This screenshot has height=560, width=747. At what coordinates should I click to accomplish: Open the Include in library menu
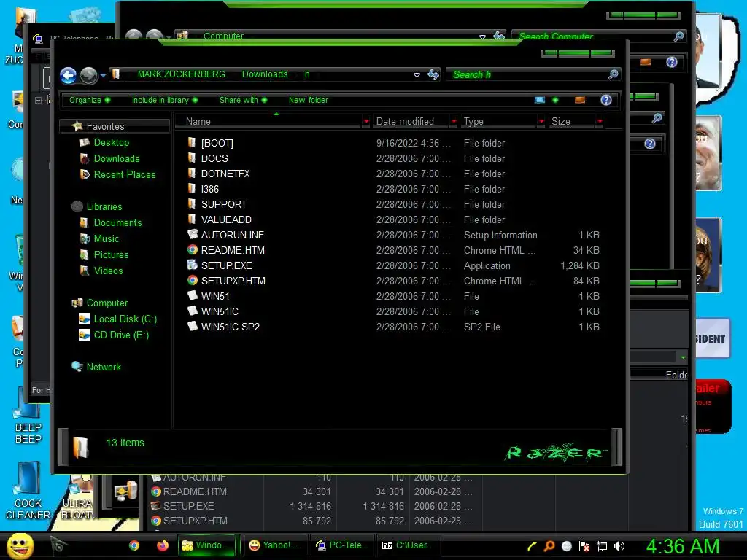tap(164, 100)
